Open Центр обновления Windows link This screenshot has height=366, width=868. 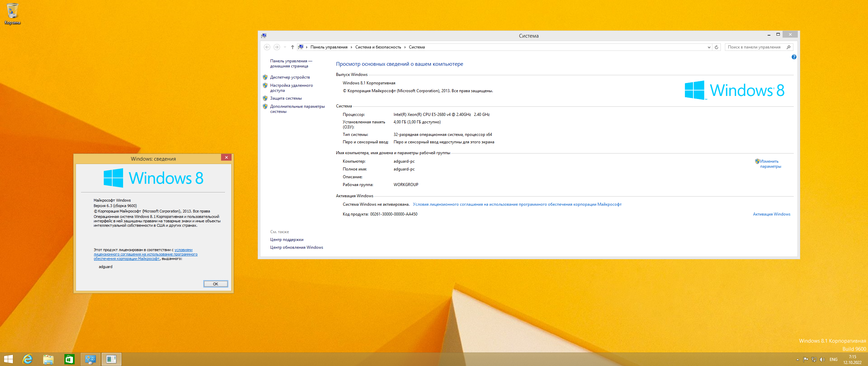(x=297, y=247)
